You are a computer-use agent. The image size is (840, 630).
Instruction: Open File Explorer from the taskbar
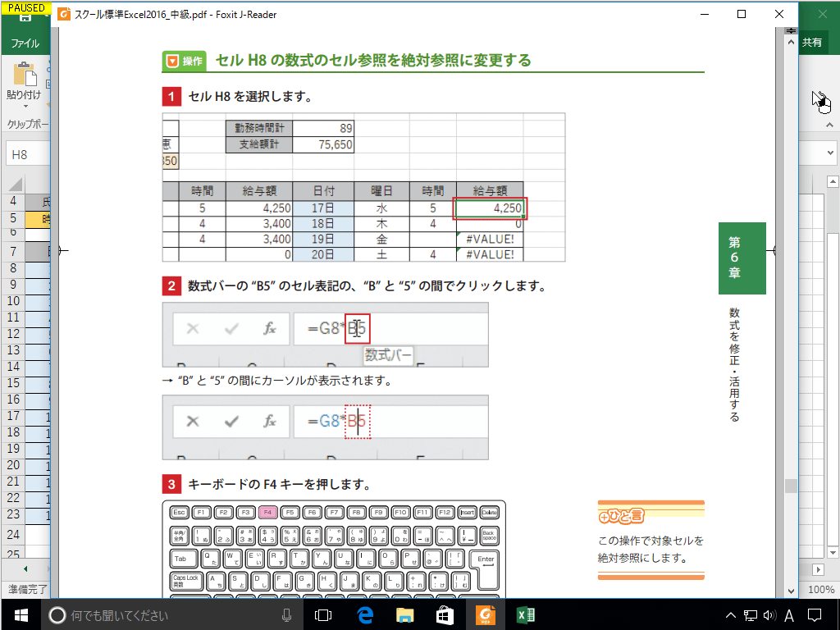coord(405,614)
